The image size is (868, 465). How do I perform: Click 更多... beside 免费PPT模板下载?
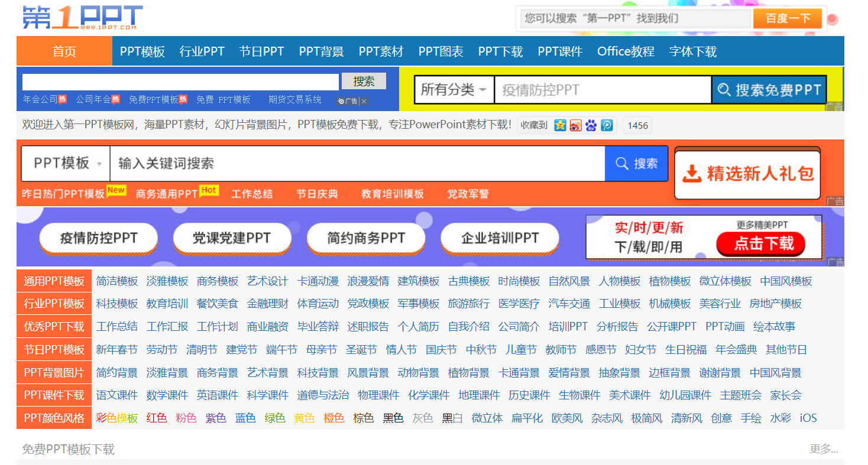tap(824, 449)
